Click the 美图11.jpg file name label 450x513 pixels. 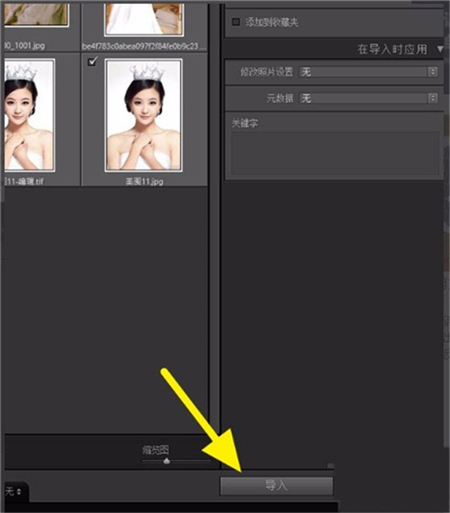click(144, 181)
